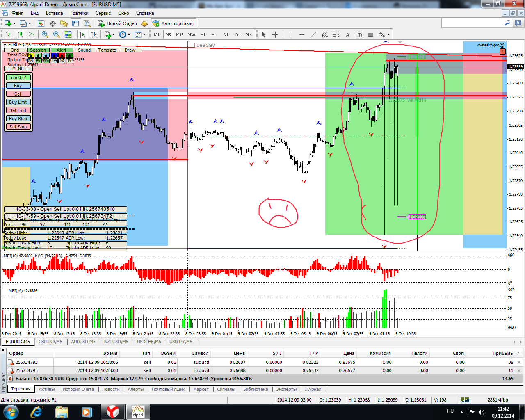The height and width of the screenshot is (420, 525).
Task: Open the Data Window crosshair icon
Action: (52, 23)
